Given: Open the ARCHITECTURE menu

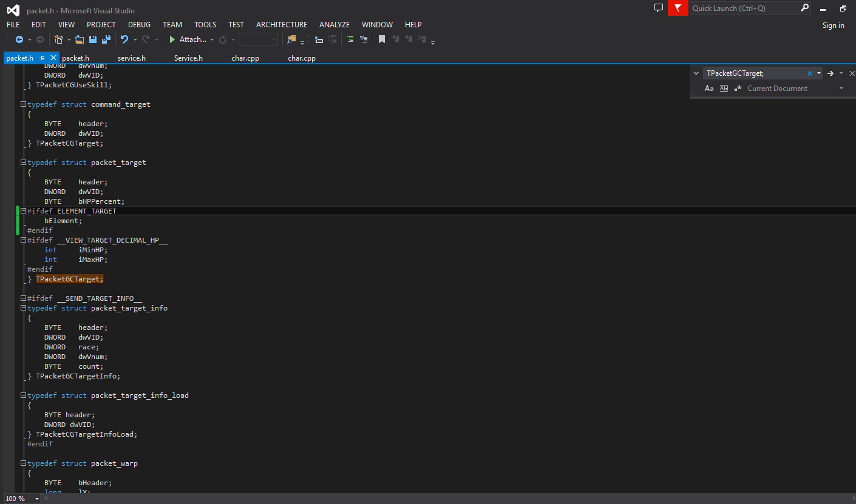Looking at the screenshot, I should (x=282, y=25).
